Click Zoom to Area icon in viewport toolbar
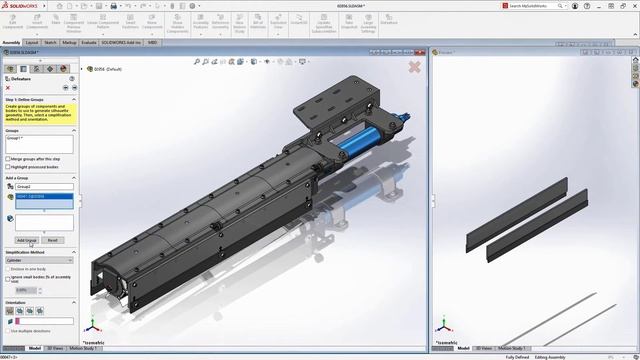This screenshot has height=360, width=640. (x=205, y=62)
